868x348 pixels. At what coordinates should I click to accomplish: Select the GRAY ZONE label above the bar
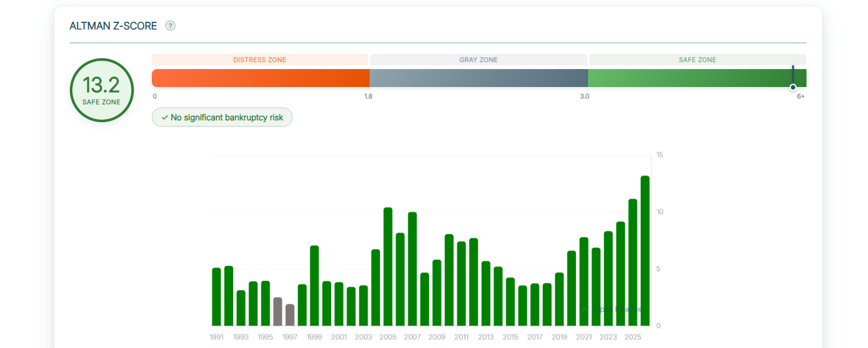point(479,59)
